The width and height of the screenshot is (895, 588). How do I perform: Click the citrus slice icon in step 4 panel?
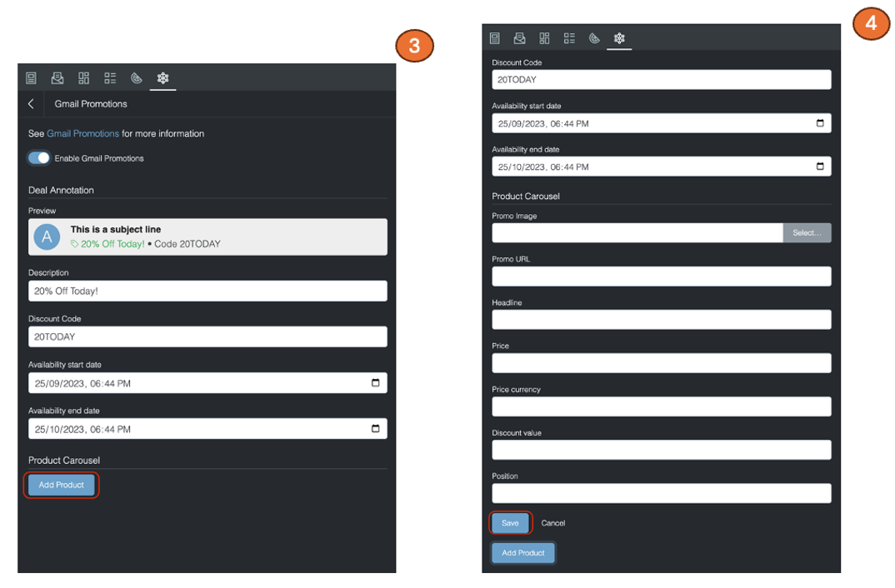[x=594, y=38]
